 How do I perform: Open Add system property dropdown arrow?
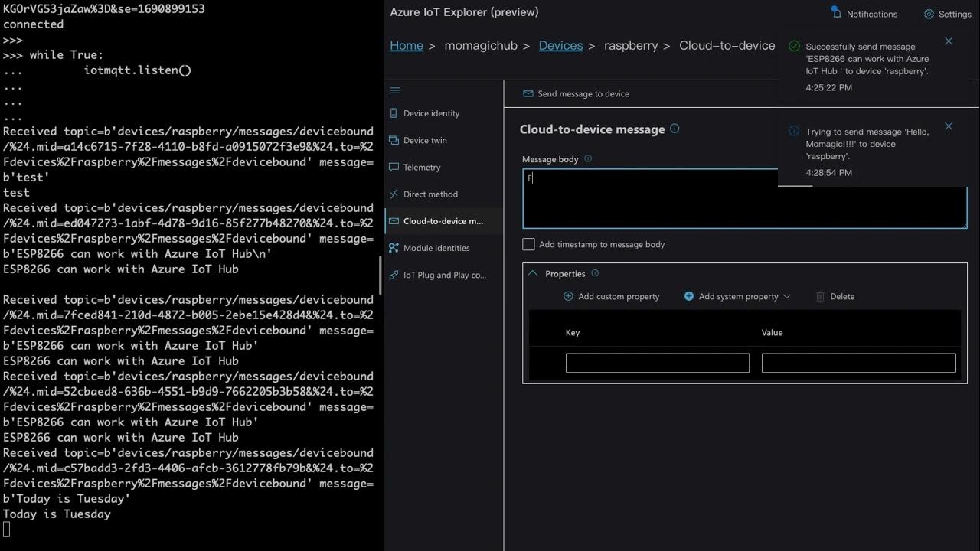click(787, 296)
